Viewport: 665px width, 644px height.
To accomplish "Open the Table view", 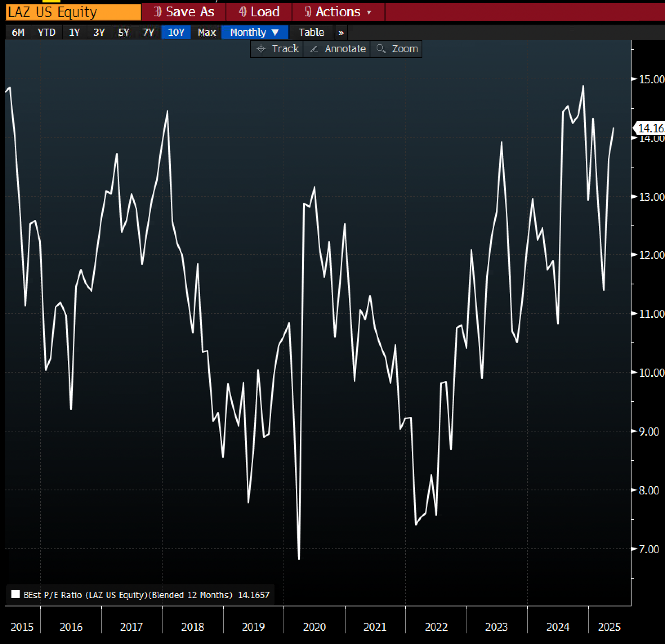I will pyautogui.click(x=311, y=32).
